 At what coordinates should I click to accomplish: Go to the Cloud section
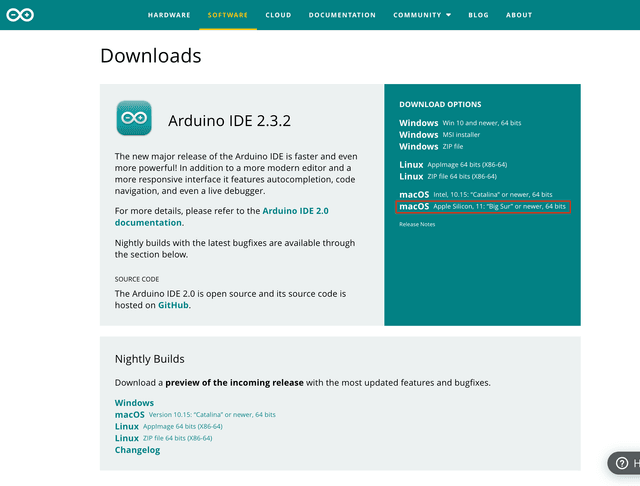(x=278, y=15)
